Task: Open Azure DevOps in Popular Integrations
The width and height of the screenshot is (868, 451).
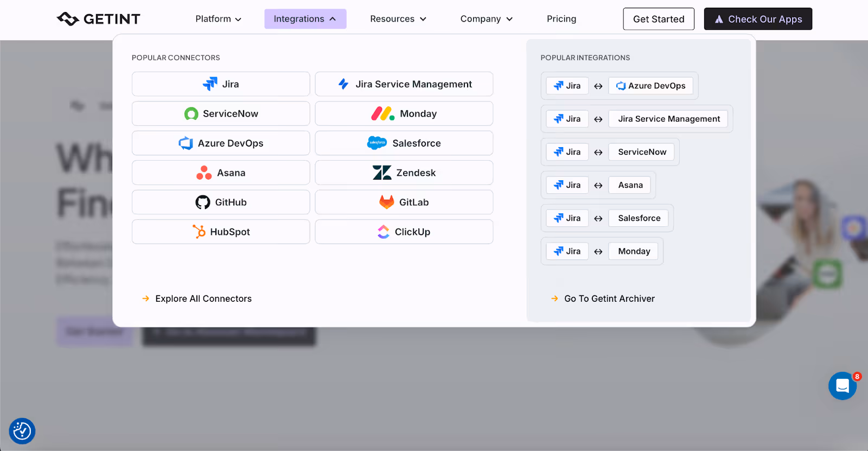Action: coord(650,86)
